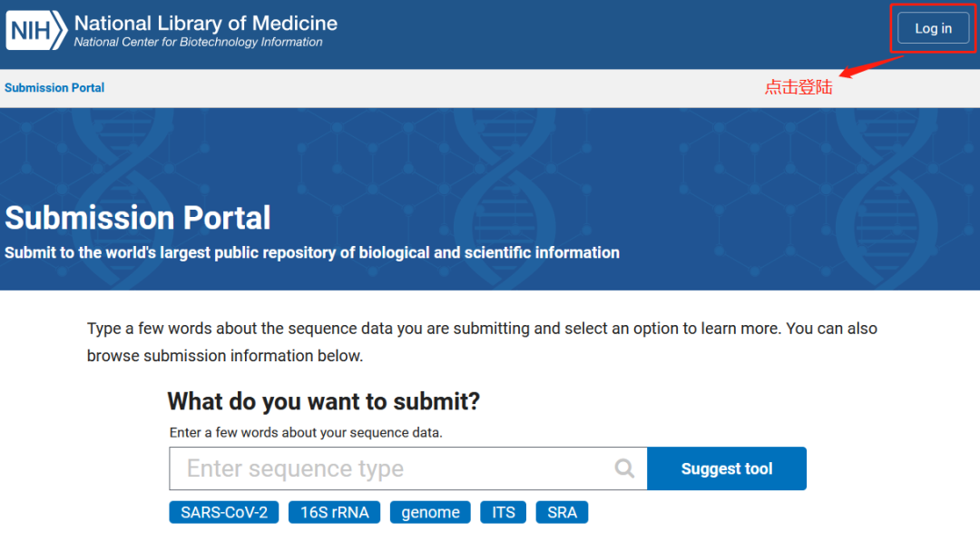Click the Suggest tool button
The image size is (980, 542).
coord(727,468)
